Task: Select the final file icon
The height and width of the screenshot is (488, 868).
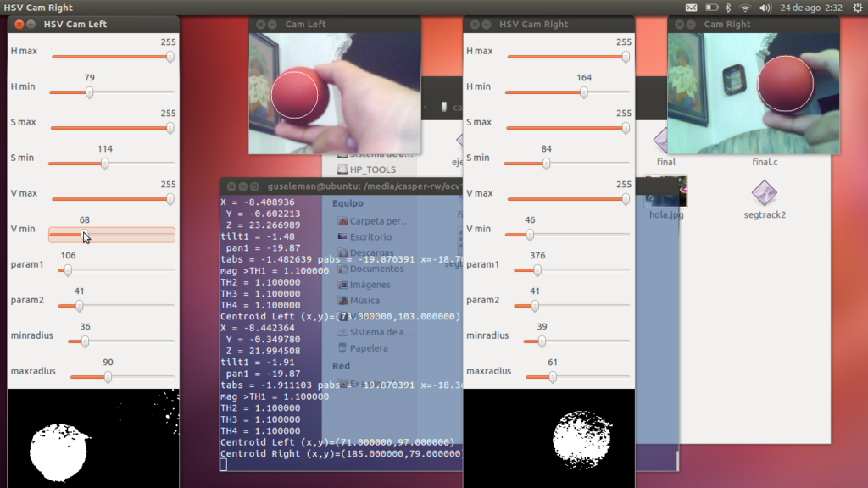Action: 661,141
